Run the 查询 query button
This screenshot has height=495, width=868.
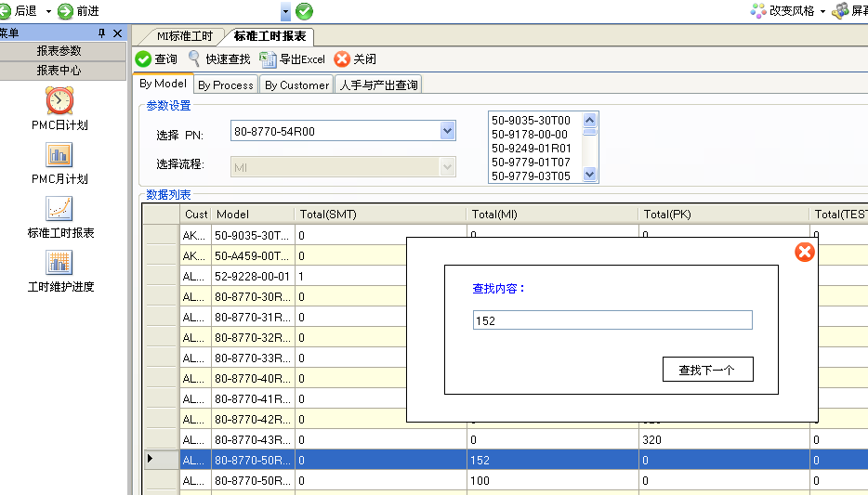pyautogui.click(x=156, y=59)
